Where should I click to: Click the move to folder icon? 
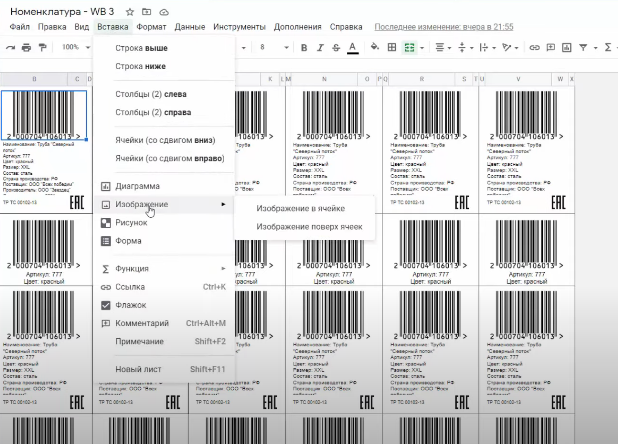pyautogui.click(x=147, y=12)
